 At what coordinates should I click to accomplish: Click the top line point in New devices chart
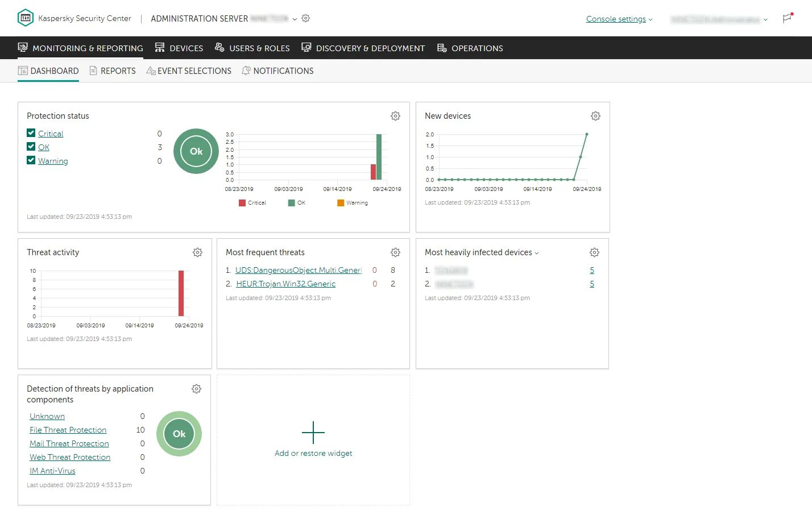pyautogui.click(x=586, y=134)
